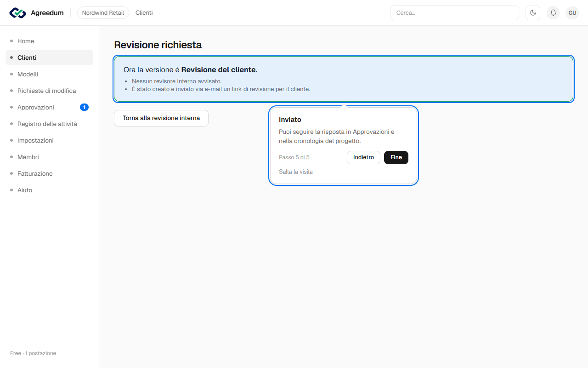Click the Passo 5 di 5 indicator

click(294, 157)
